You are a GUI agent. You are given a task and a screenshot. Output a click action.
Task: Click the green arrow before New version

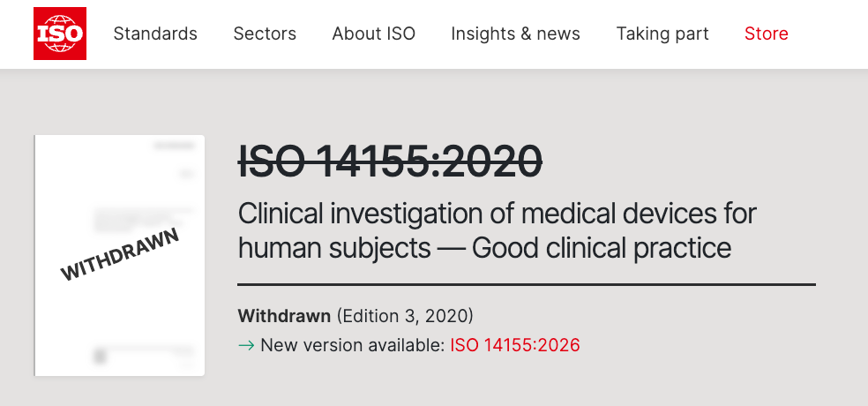pyautogui.click(x=246, y=345)
